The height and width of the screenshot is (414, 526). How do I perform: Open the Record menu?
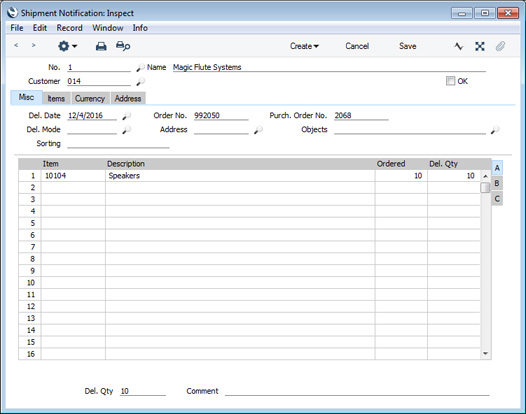pyautogui.click(x=69, y=28)
